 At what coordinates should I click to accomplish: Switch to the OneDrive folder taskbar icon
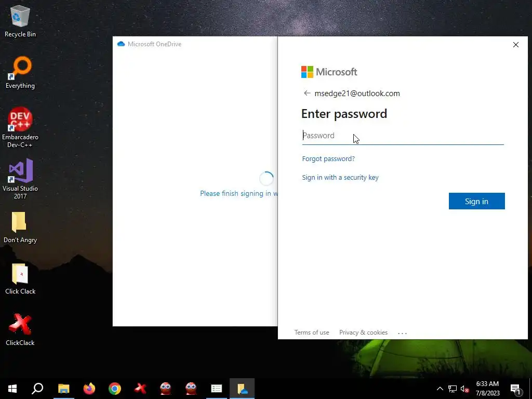242,389
